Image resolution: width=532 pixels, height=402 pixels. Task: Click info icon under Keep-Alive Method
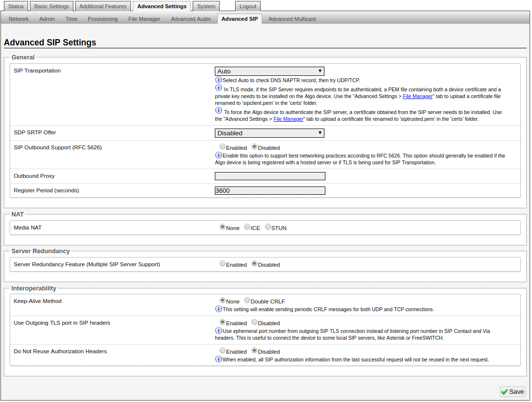219,309
